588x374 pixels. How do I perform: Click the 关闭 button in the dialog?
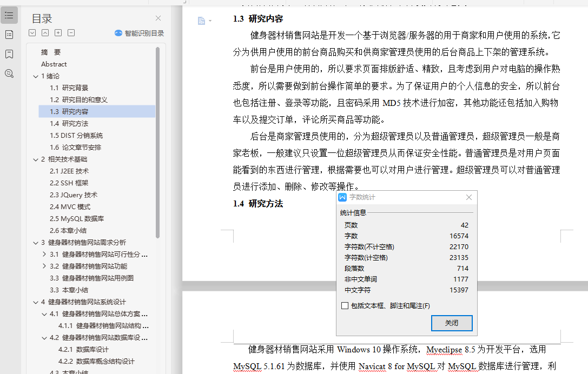click(452, 323)
